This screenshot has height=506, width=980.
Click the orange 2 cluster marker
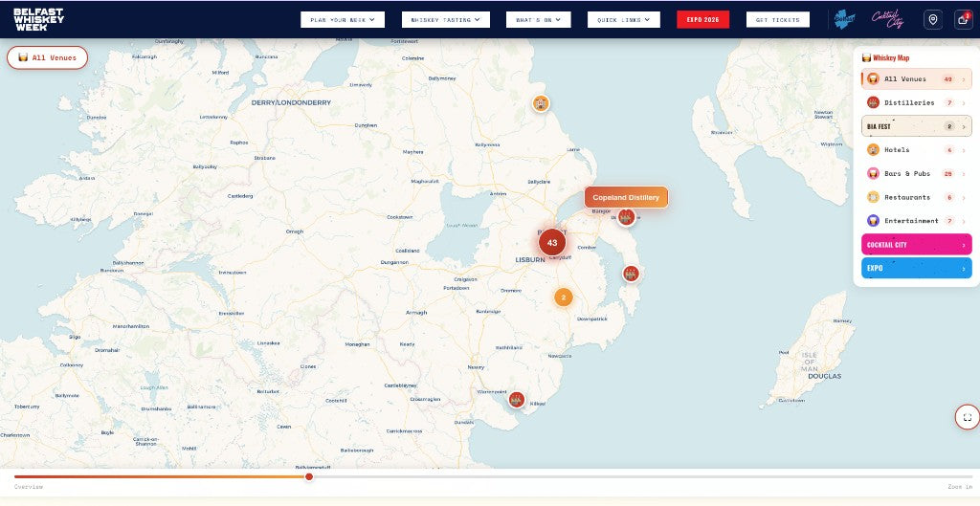[x=563, y=297]
